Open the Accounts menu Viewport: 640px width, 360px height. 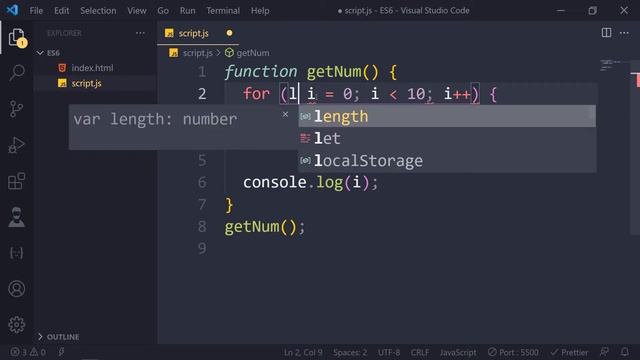[x=16, y=289]
